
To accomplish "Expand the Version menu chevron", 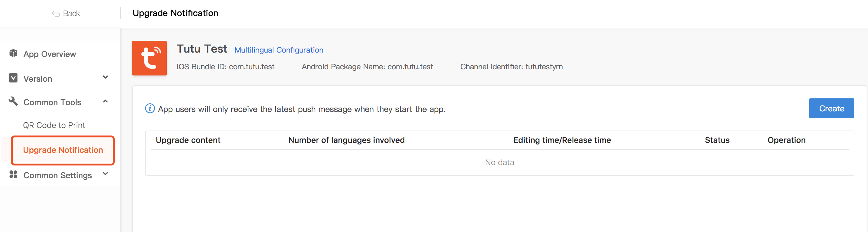I will (105, 77).
